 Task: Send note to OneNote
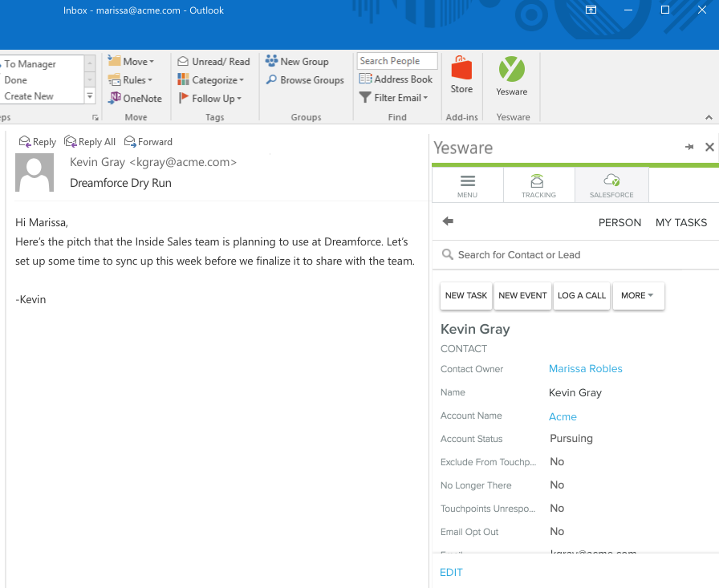pos(135,99)
